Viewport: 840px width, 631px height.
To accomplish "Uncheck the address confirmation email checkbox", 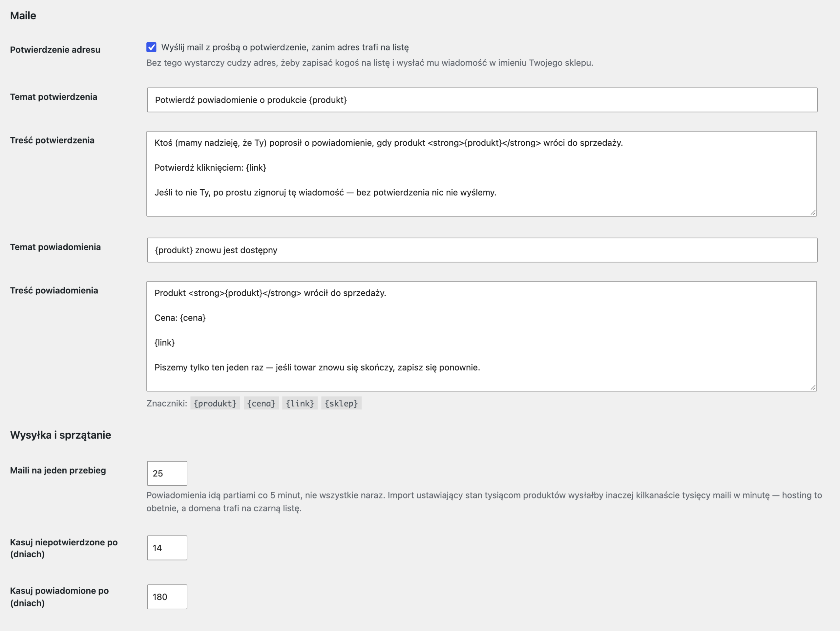I will [151, 47].
